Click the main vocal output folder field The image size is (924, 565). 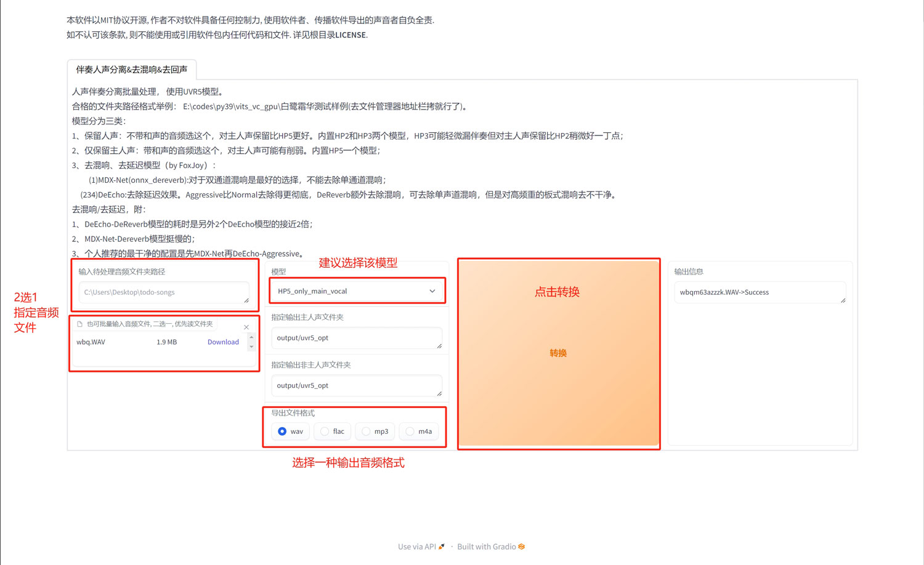coord(357,338)
